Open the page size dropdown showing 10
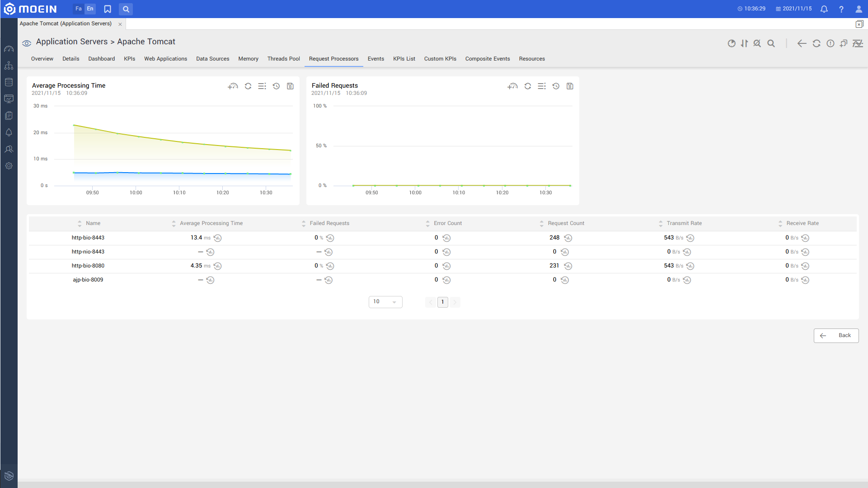Screen dimensions: 868x488 coord(385,302)
